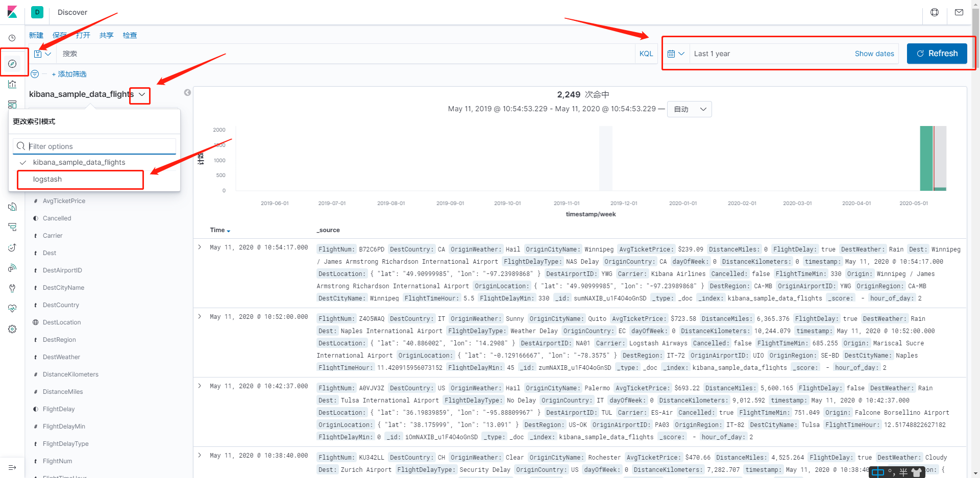Click the 打开 menu item
Screen dimensions: 980x478
pyautogui.click(x=83, y=35)
